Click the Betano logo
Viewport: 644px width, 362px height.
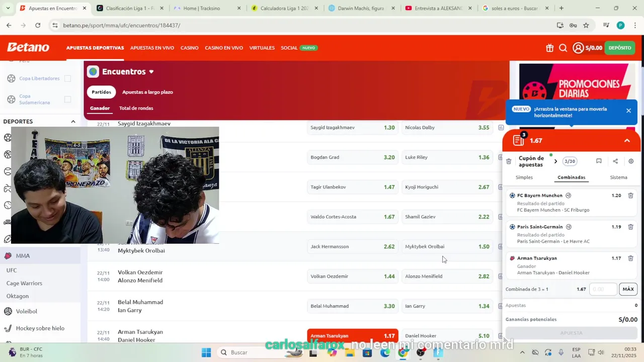click(28, 47)
